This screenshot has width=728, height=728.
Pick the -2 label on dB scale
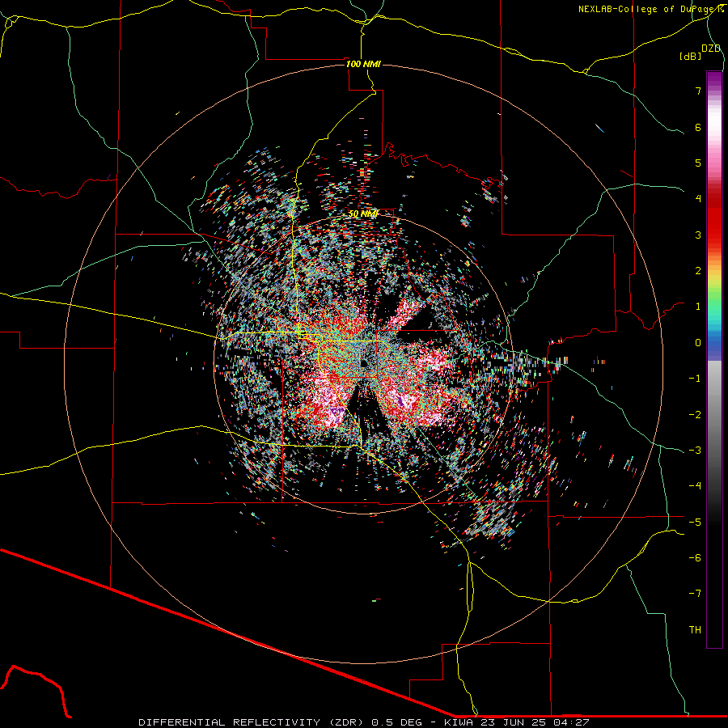pyautogui.click(x=695, y=414)
